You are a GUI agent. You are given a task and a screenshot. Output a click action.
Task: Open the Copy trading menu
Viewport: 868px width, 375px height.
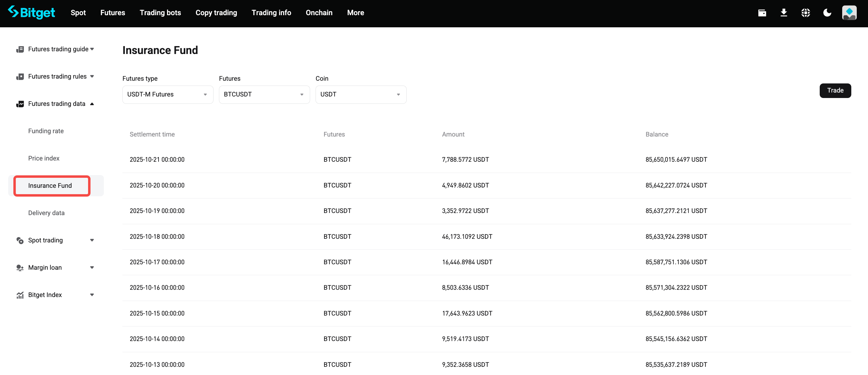[x=216, y=13]
